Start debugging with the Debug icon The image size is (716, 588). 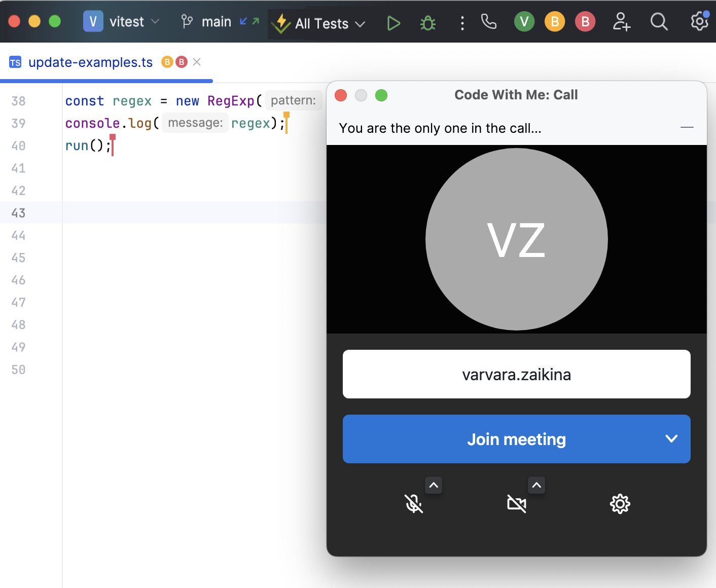[427, 23]
